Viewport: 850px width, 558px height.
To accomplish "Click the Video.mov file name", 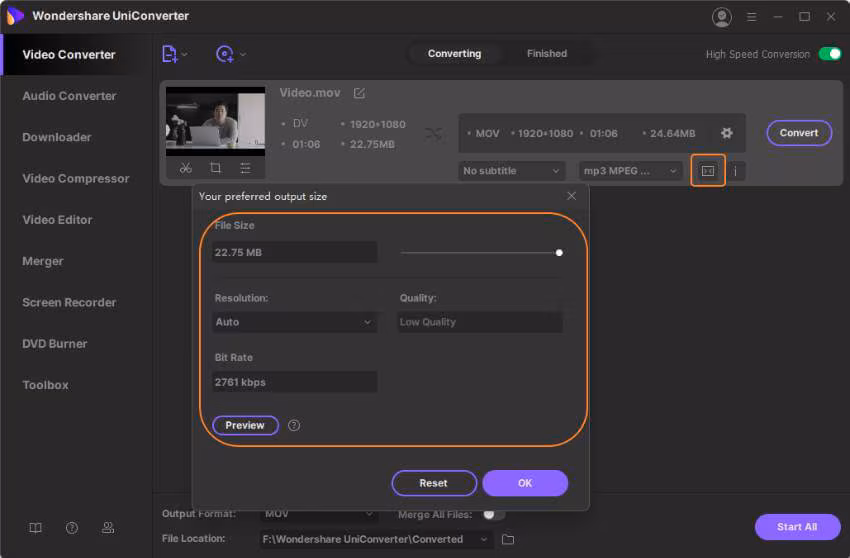I will pyautogui.click(x=310, y=93).
